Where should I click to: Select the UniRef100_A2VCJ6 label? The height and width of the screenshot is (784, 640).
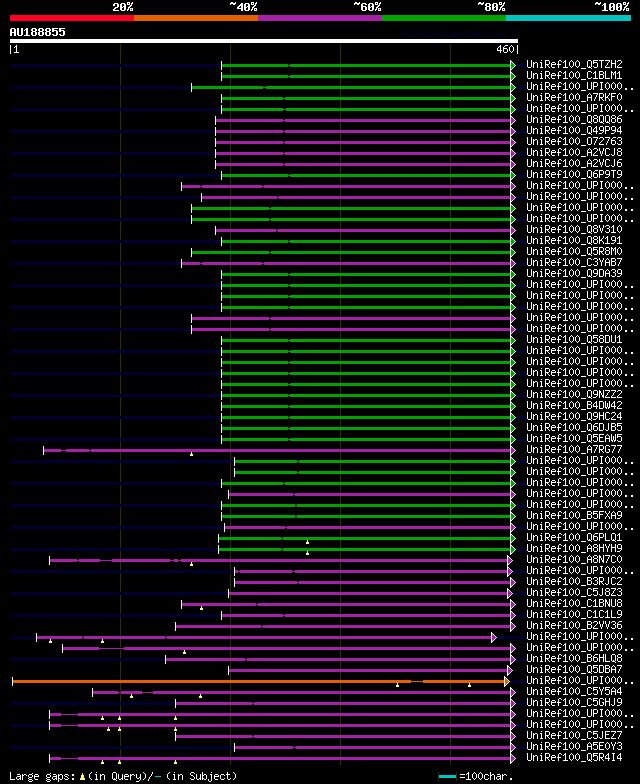coord(574,163)
